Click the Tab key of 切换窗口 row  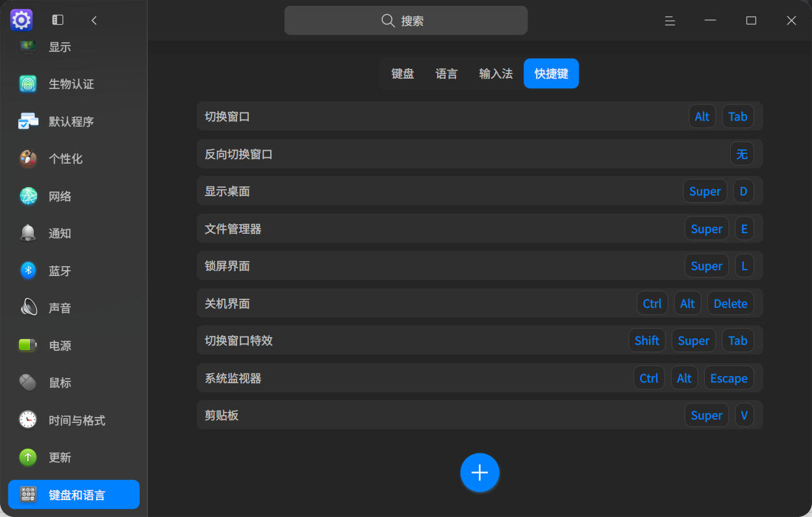click(x=738, y=117)
